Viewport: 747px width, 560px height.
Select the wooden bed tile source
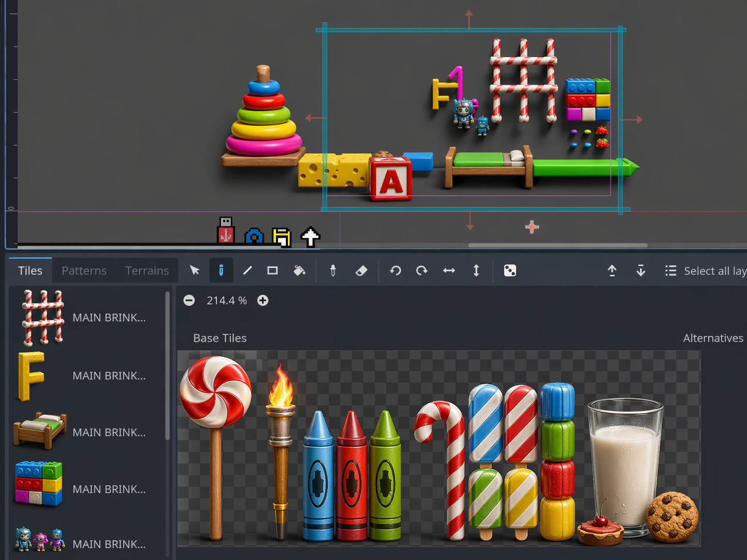pos(85,432)
